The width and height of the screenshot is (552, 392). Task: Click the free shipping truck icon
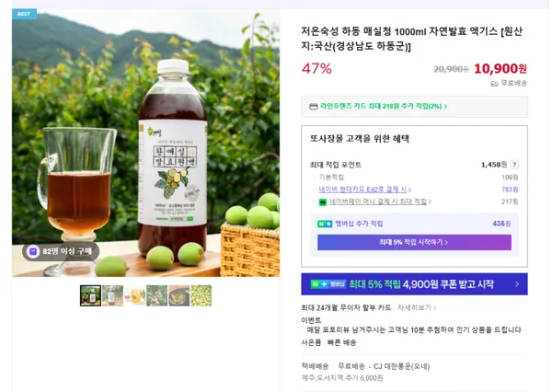tap(495, 84)
